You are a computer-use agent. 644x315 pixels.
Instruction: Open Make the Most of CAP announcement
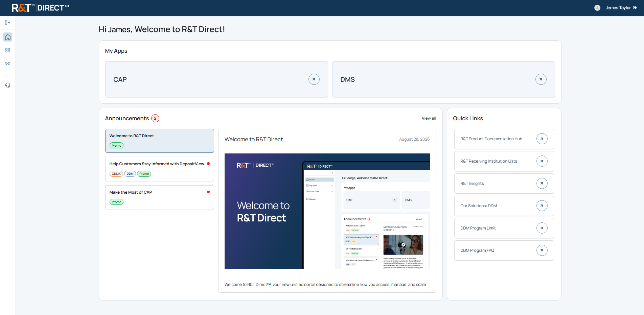click(160, 197)
